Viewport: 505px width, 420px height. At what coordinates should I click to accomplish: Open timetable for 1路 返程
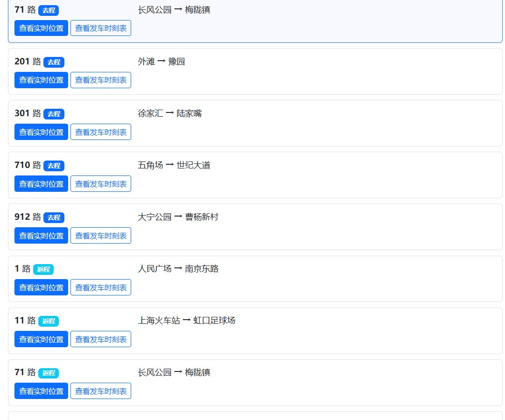(x=101, y=287)
